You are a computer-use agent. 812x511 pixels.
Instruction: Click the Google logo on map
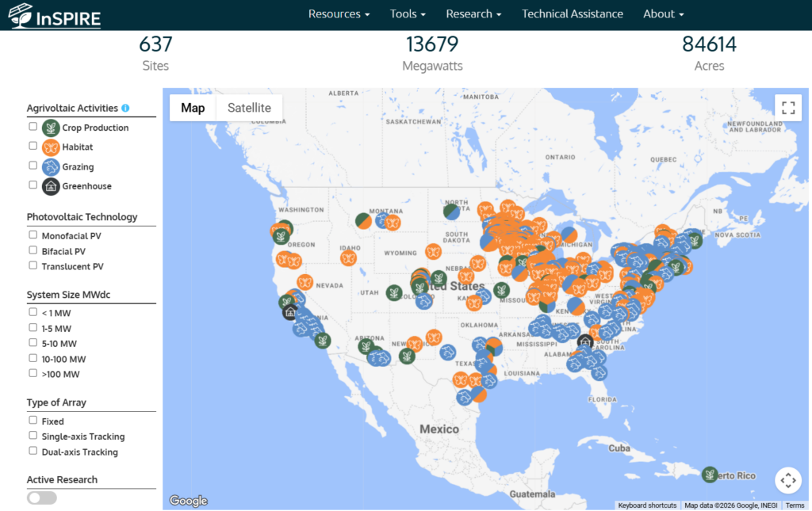point(189,501)
